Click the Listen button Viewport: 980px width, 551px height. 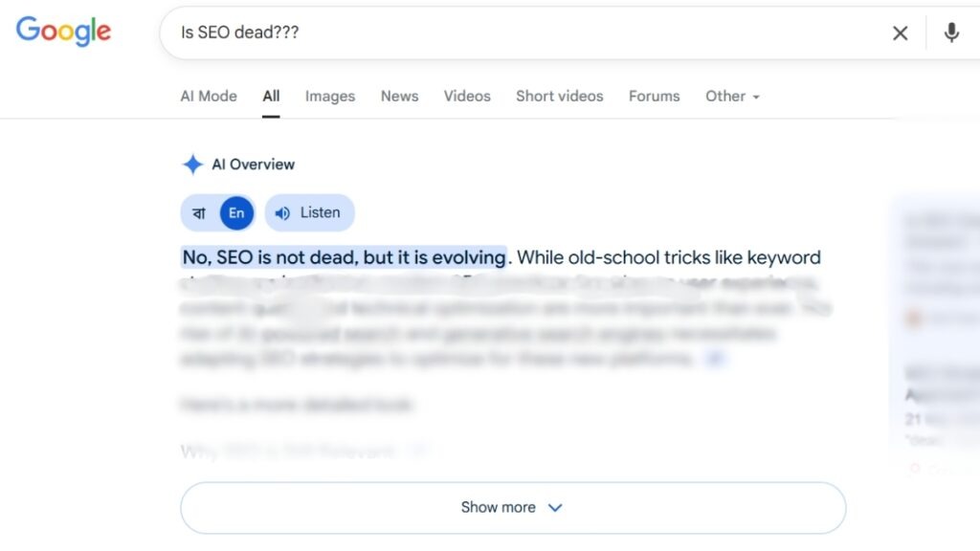(309, 212)
